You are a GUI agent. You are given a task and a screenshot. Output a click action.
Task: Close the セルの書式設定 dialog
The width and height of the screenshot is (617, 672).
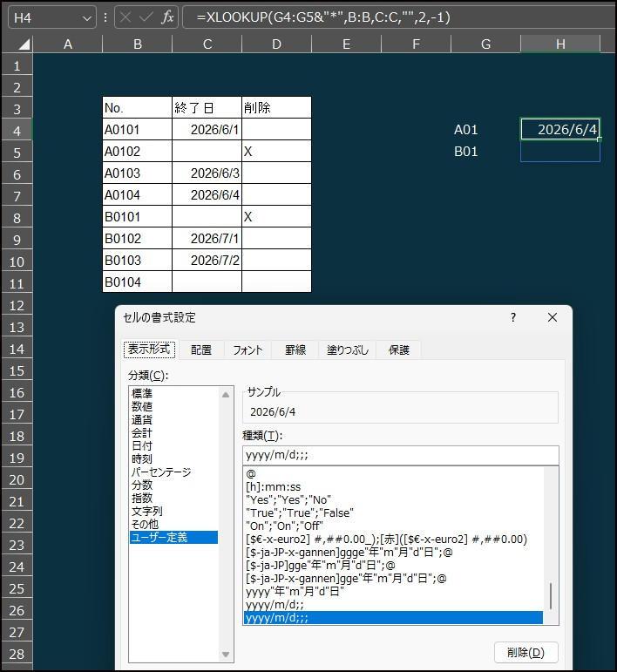pos(553,317)
